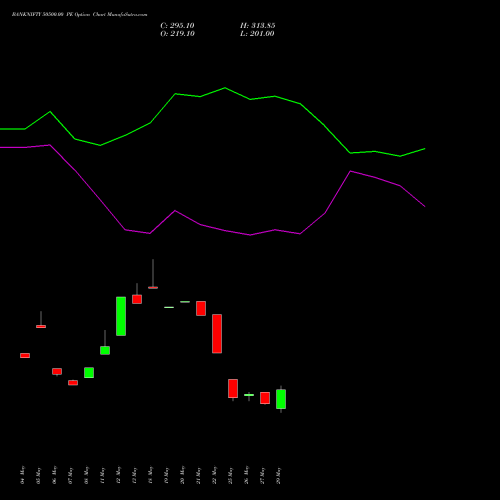The width and height of the screenshot is (500, 500).
Task: Select the 20 May date label
Action: [x=182, y=475]
